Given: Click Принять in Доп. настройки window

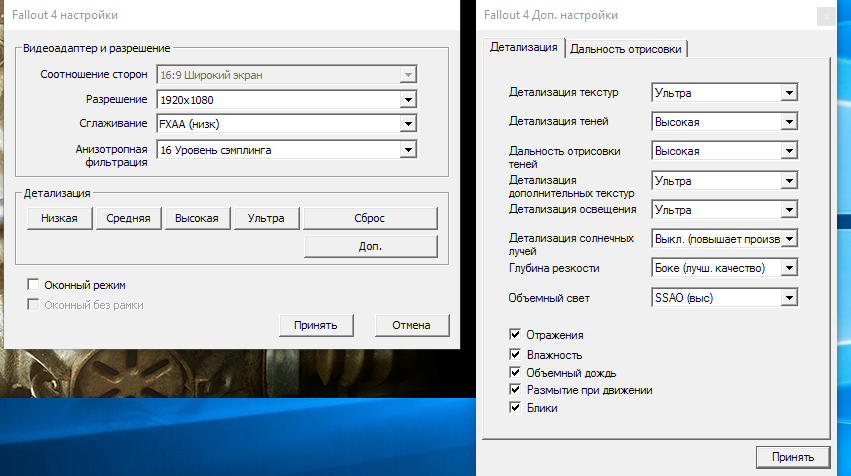Looking at the screenshot, I should pyautogui.click(x=793, y=457).
